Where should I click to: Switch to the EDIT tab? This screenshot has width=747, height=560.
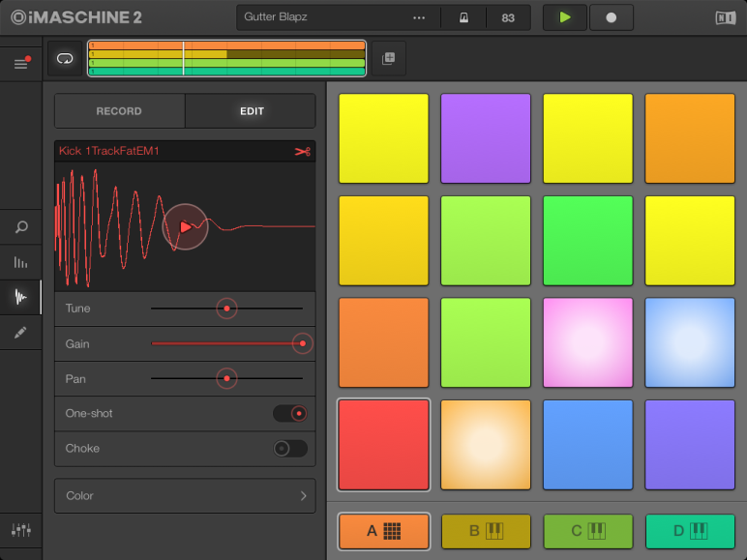coord(251,111)
